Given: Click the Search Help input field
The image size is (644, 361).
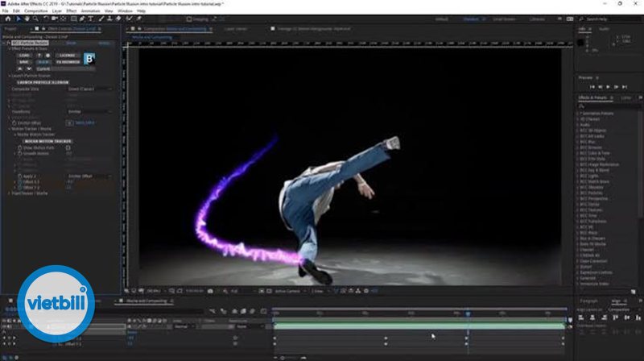Looking at the screenshot, I should click(612, 19).
